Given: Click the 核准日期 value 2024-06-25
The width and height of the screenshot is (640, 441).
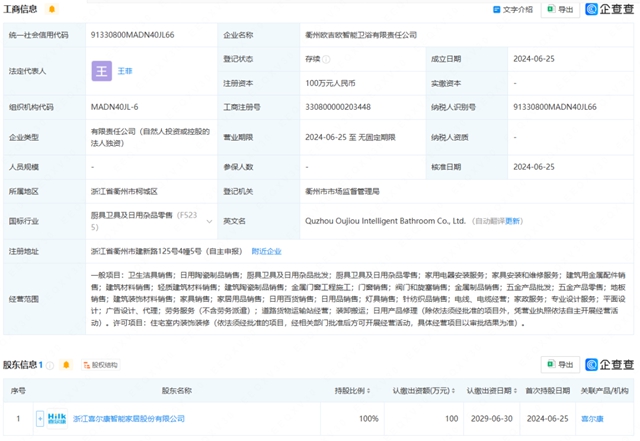Looking at the screenshot, I should pos(534,167).
